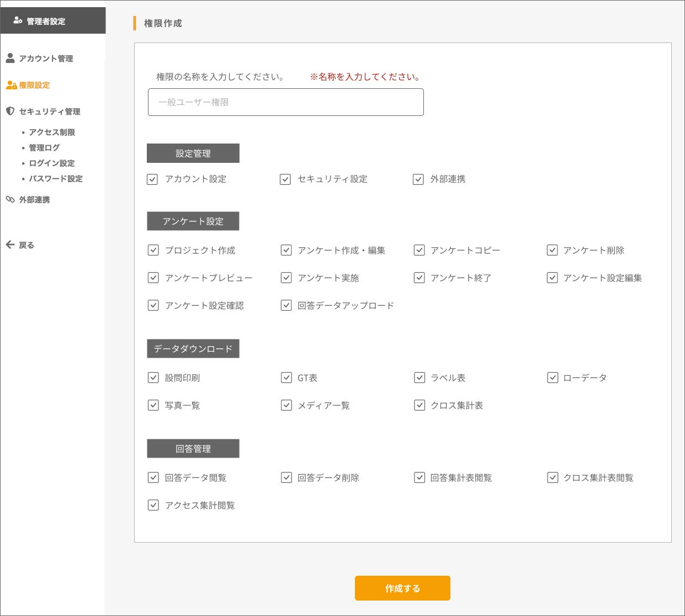Uncheck the アカウント設定 checkbox

point(152,179)
